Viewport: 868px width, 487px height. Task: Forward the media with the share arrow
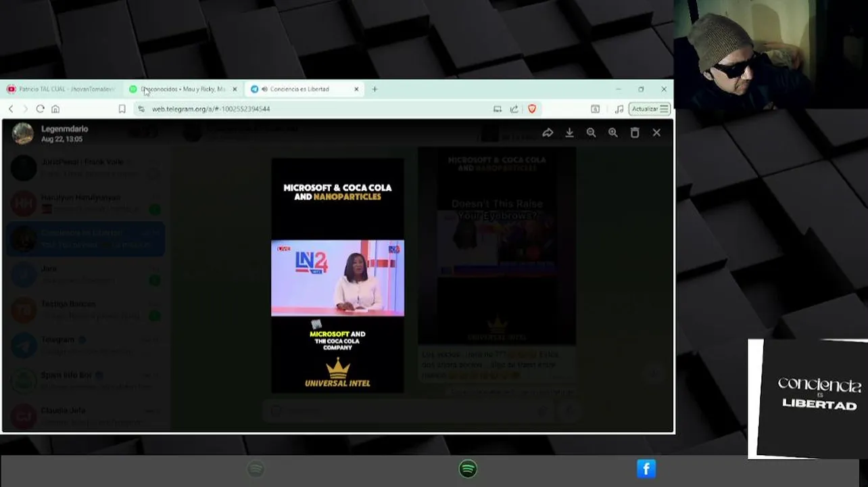point(548,133)
